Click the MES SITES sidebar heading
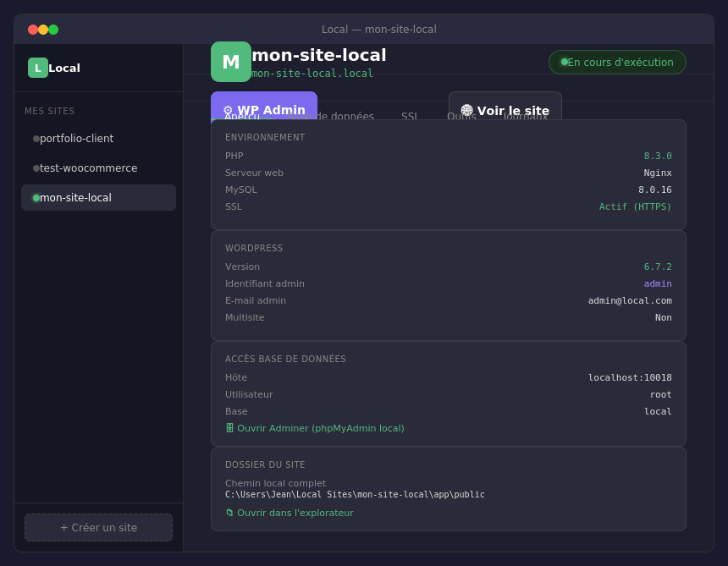 click(49, 111)
